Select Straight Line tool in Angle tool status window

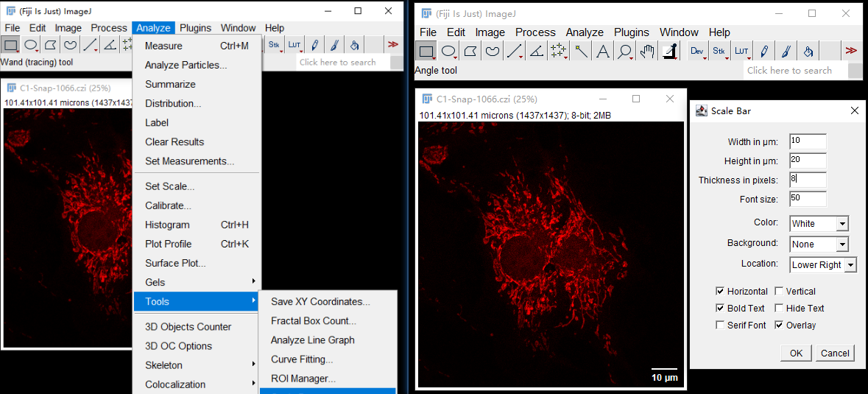(515, 52)
